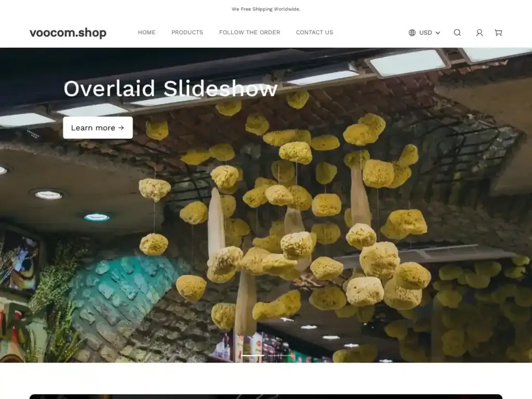Open the account page via the person icon
This screenshot has height=399, width=532.
point(479,33)
